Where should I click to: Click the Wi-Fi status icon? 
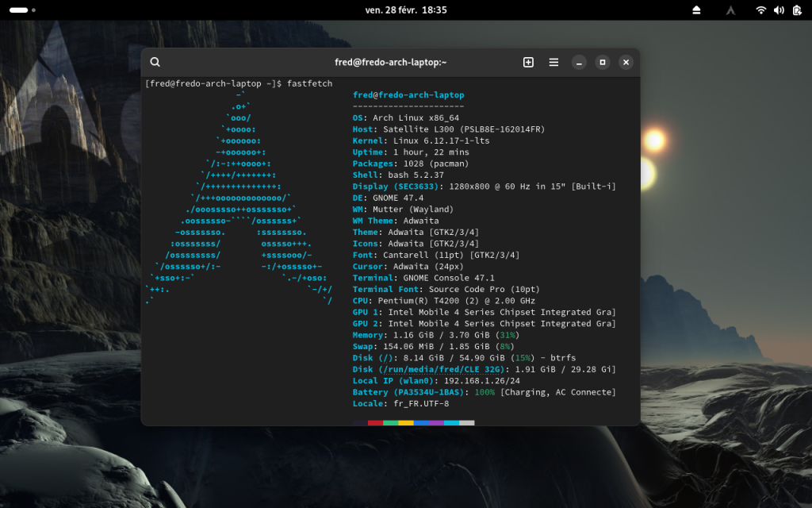(760, 10)
